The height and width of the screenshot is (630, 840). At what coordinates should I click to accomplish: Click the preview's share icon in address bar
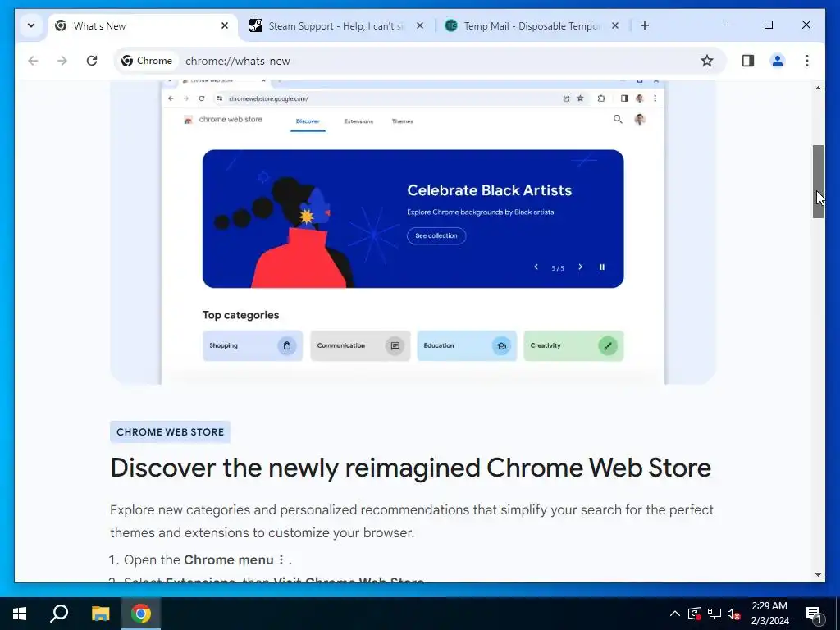pyautogui.click(x=566, y=98)
